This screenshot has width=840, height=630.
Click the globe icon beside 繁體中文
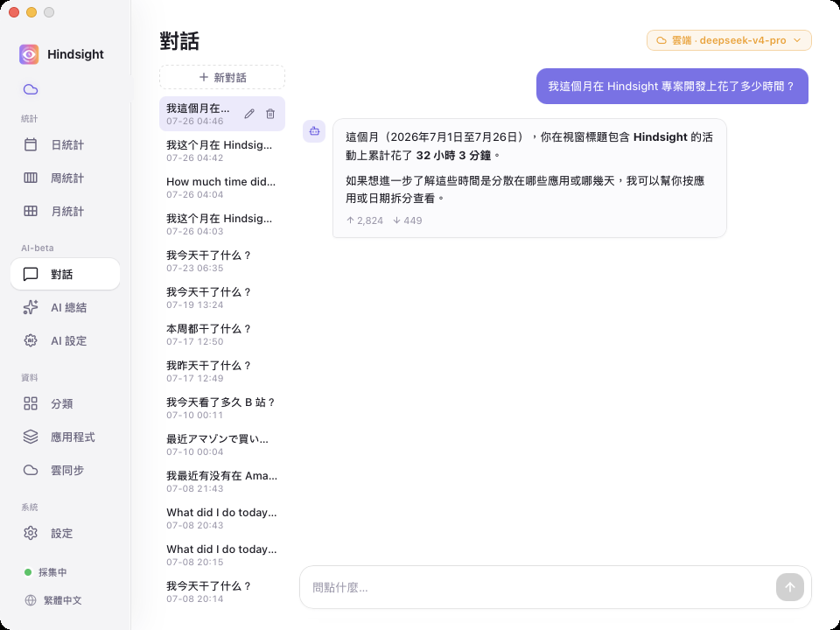31,600
